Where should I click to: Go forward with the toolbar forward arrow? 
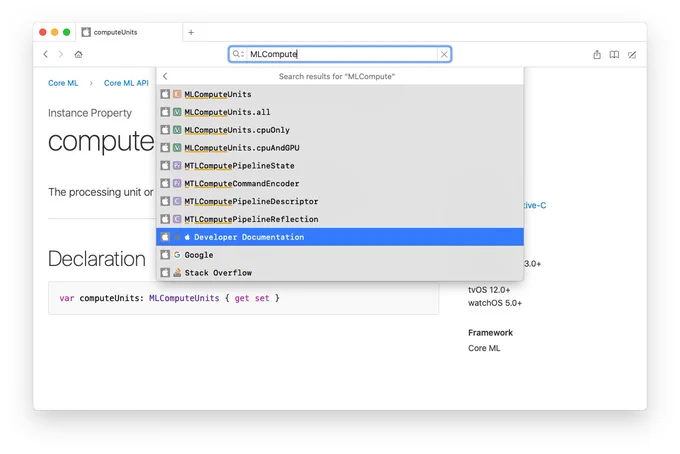(61, 54)
